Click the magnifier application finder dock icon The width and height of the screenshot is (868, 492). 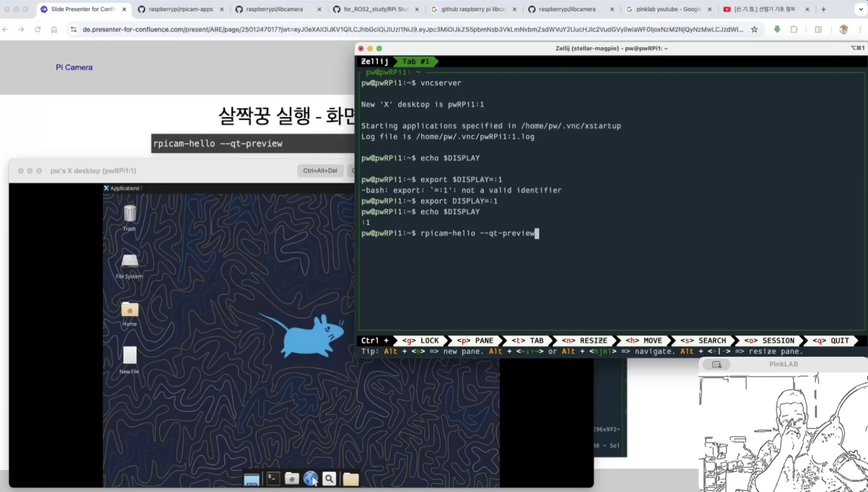coord(329,479)
